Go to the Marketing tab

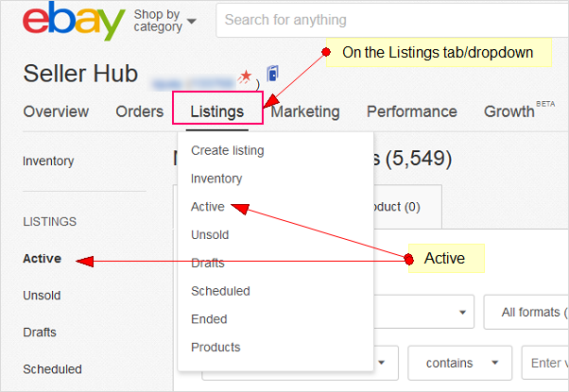click(x=305, y=111)
